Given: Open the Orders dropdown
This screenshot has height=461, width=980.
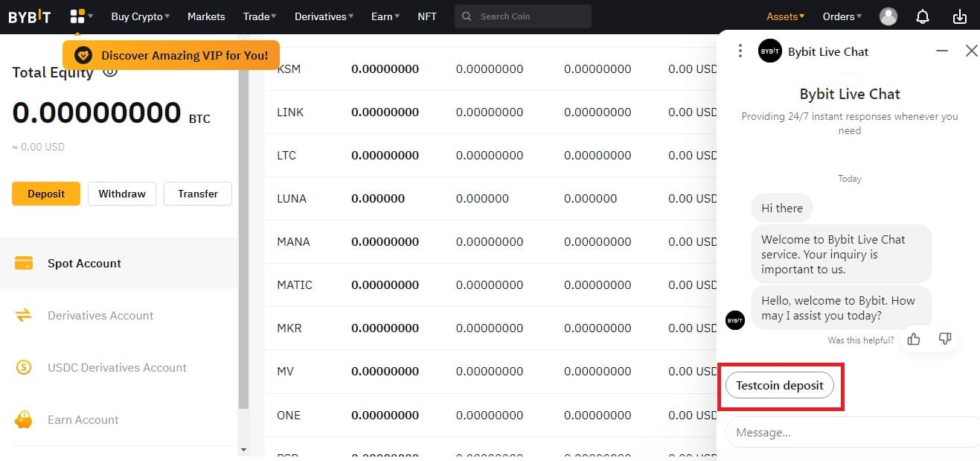Looking at the screenshot, I should click(842, 16).
